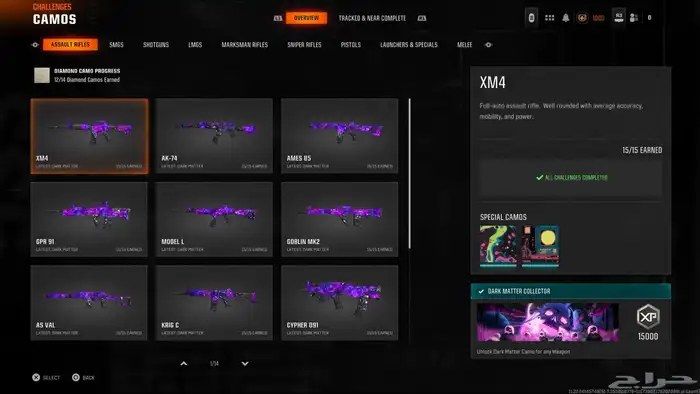The height and width of the screenshot is (394, 700).
Task: Select the Model L weapon card
Action: click(214, 219)
